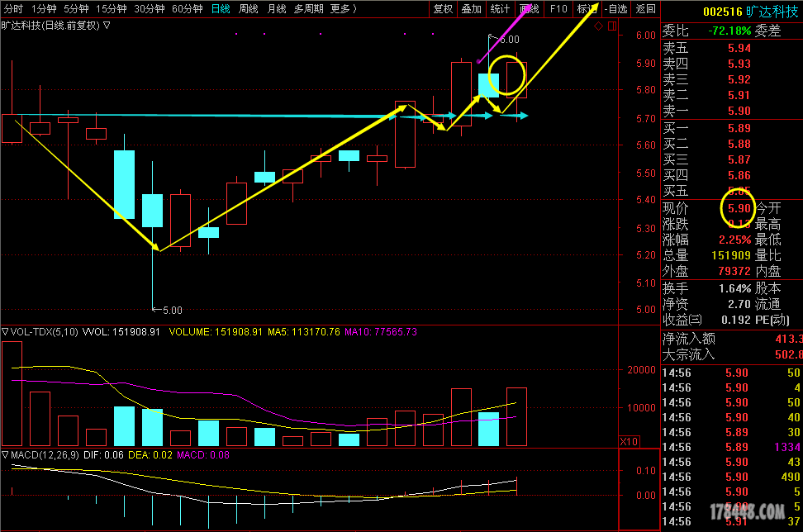Screen dimensions: 803x532
Task: Click the 返回 back button
Action: point(645,9)
